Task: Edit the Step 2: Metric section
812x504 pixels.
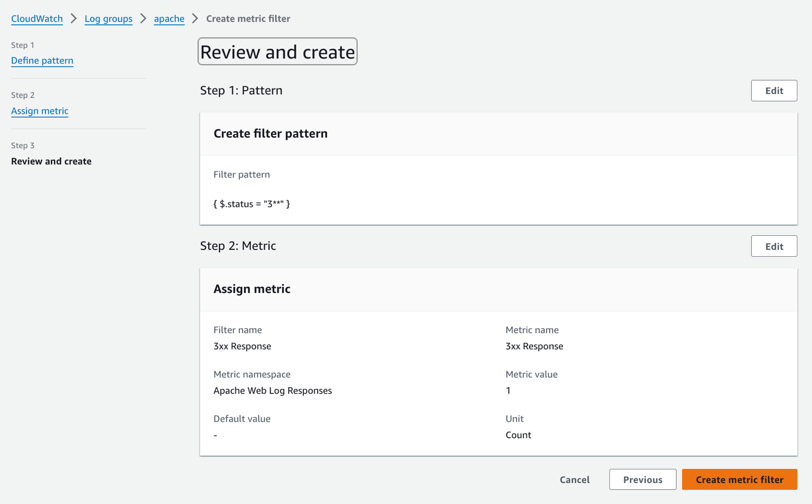Action: point(773,247)
